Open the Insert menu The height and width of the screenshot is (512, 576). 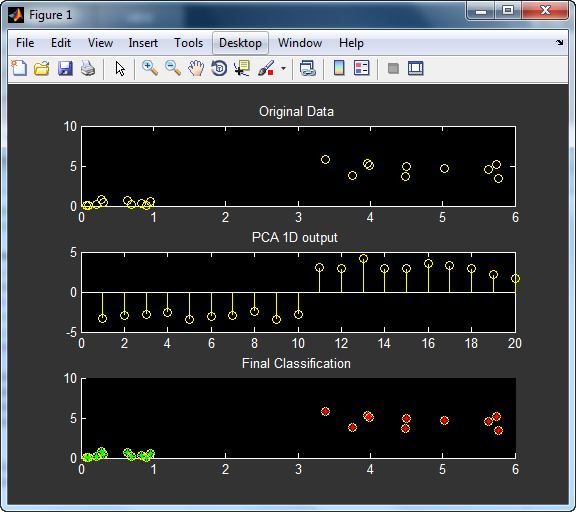(x=143, y=43)
